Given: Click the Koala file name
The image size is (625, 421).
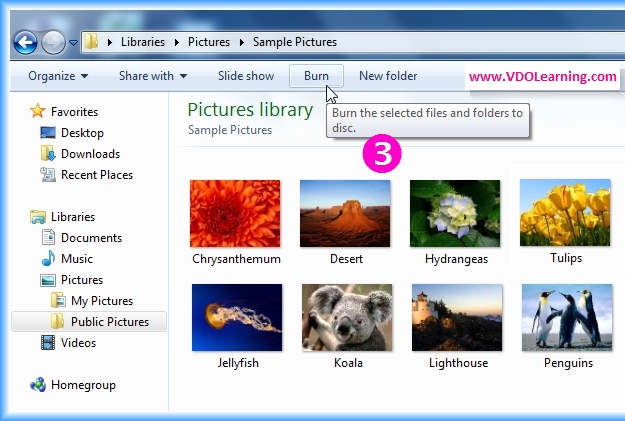Looking at the screenshot, I should point(348,363).
